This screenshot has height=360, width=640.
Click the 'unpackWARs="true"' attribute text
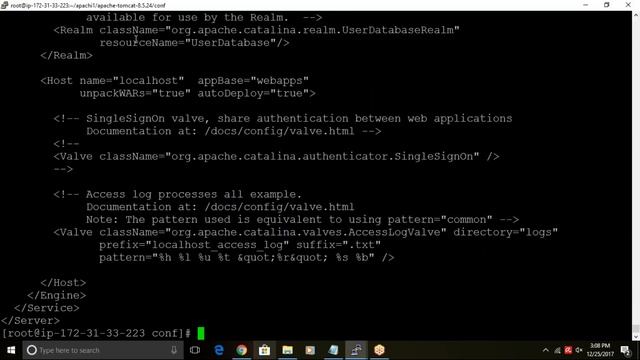[x=135, y=93]
